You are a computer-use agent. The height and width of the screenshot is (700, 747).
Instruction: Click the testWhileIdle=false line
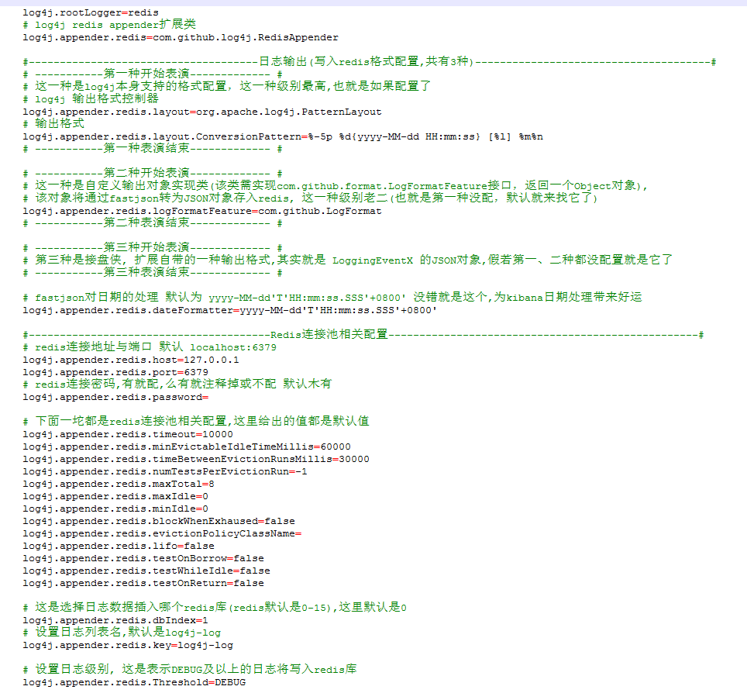146,571
